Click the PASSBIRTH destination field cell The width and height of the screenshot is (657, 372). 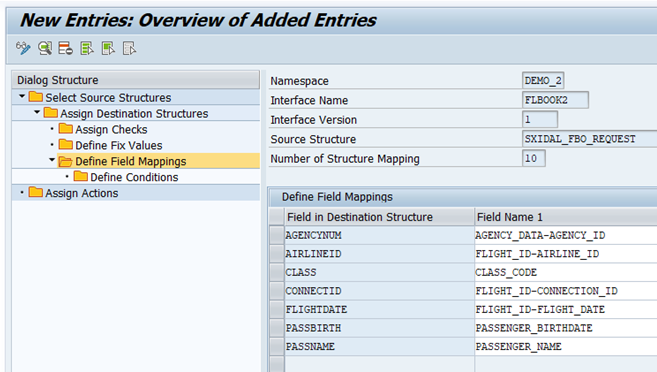click(x=379, y=328)
